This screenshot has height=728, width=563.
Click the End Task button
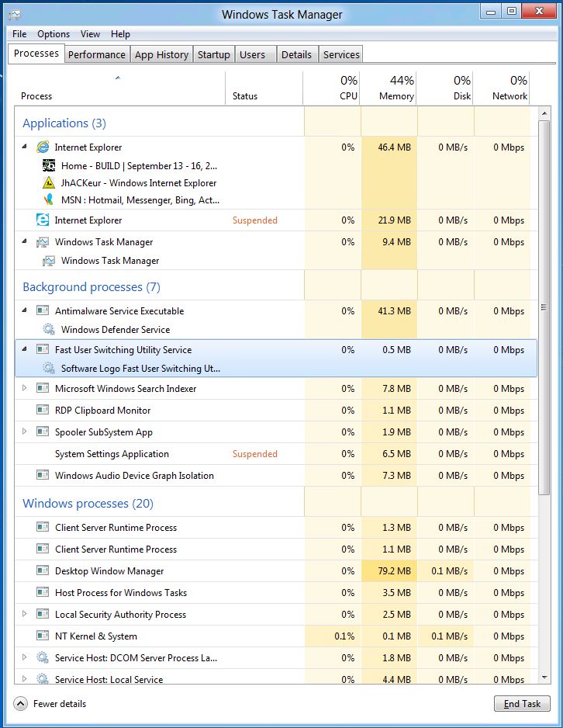522,703
